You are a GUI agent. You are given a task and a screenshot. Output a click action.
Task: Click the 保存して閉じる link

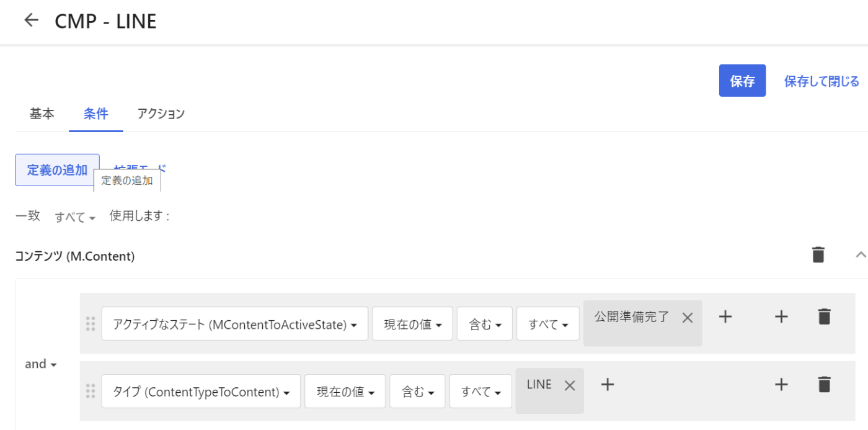821,81
